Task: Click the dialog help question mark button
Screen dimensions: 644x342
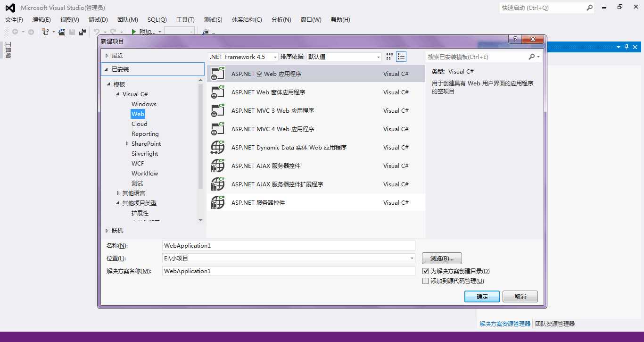Action: tap(515, 40)
